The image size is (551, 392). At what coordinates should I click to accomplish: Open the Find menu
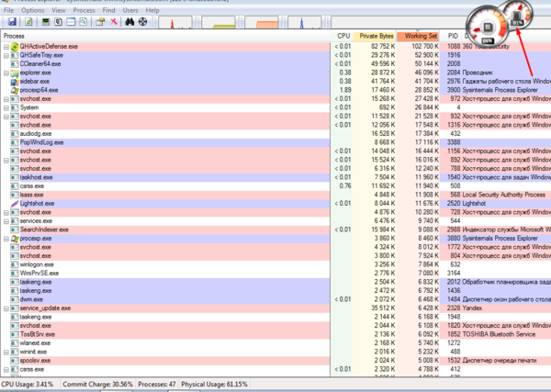pos(108,10)
